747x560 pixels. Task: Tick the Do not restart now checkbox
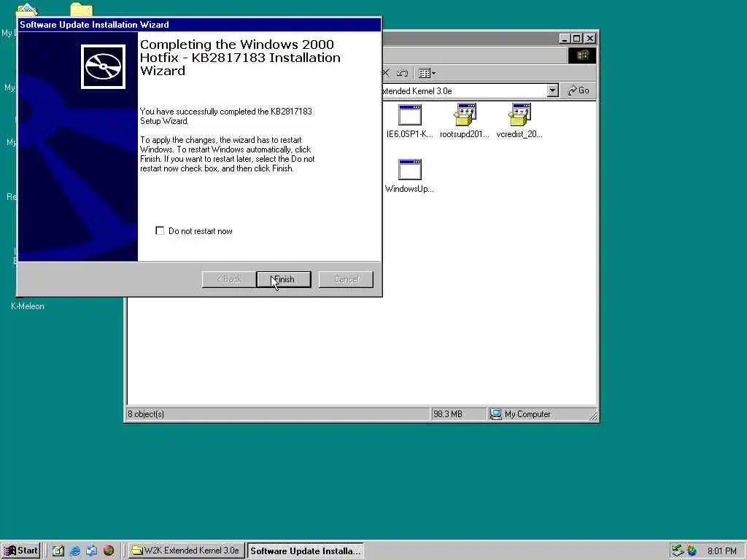[x=160, y=231]
